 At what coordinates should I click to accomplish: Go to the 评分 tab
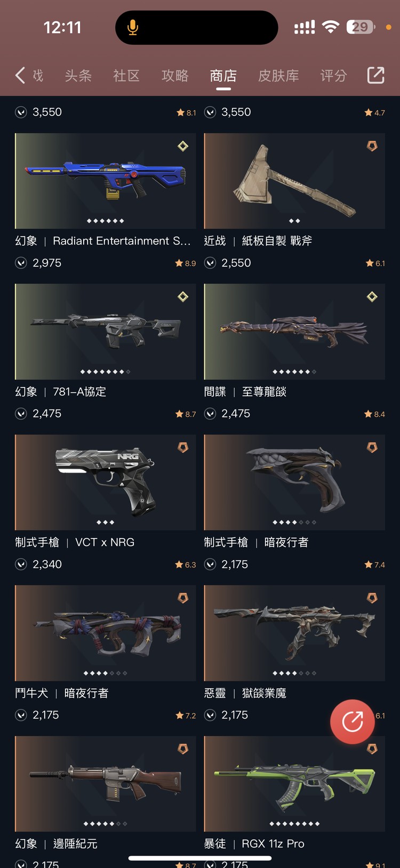333,76
